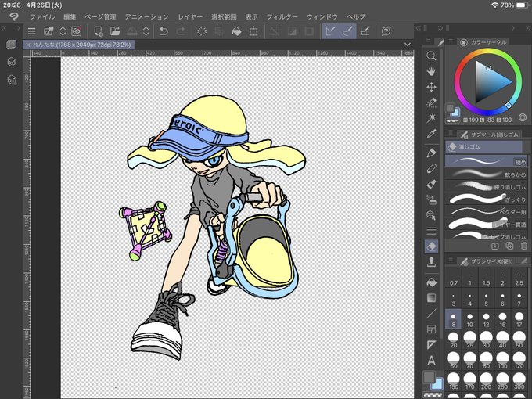Expand canvas tab list chevron
Screen dimensions: 532x399
point(408,45)
